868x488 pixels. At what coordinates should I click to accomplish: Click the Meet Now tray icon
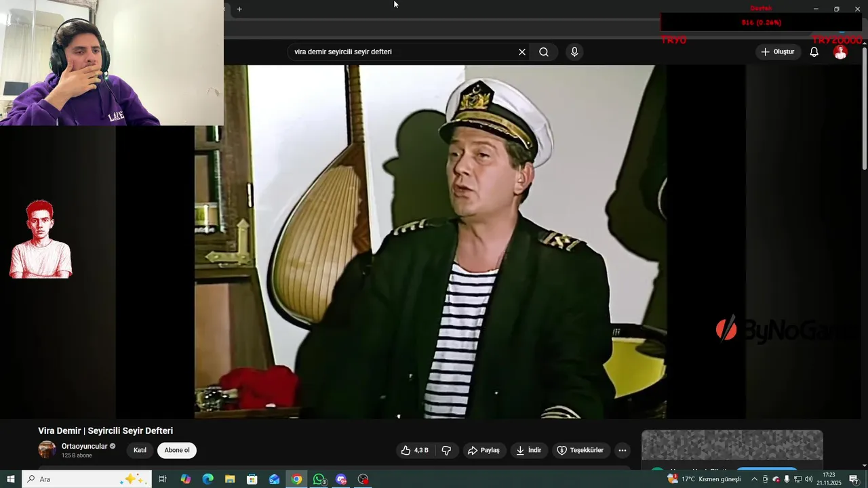(766, 479)
